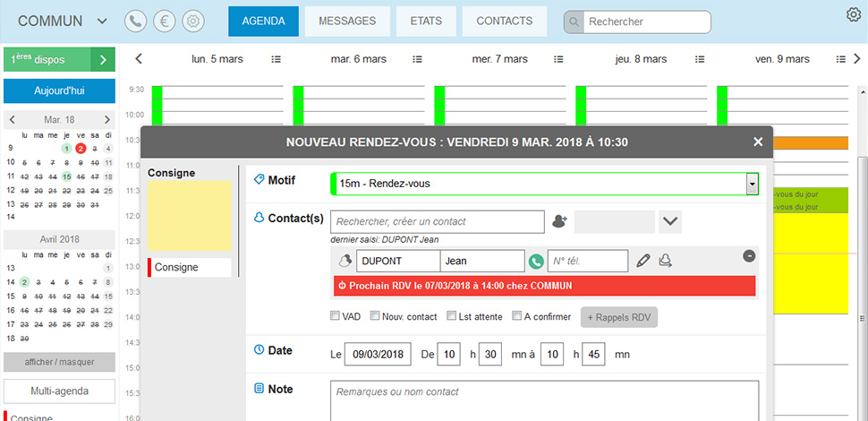This screenshot has height=421, width=868.
Task: Enable the Nouv. contact checkbox
Action: point(375,315)
